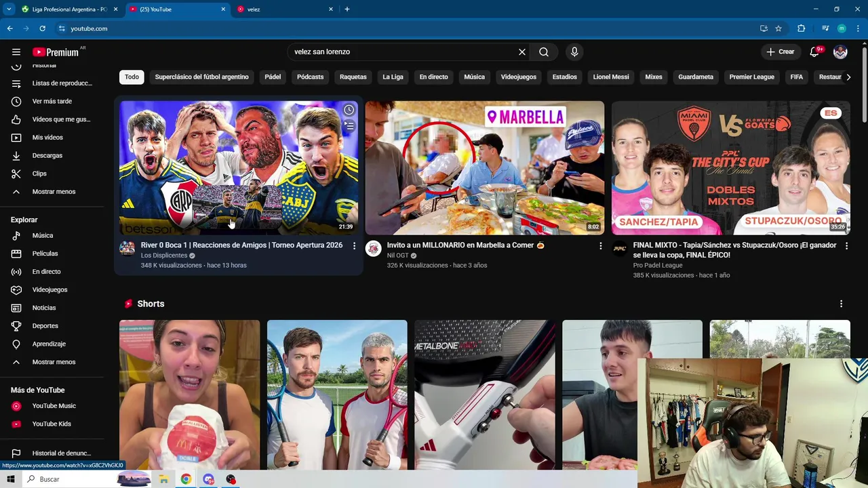
Task: Open options menu for FINAL MIXTO video
Action: [846, 246]
